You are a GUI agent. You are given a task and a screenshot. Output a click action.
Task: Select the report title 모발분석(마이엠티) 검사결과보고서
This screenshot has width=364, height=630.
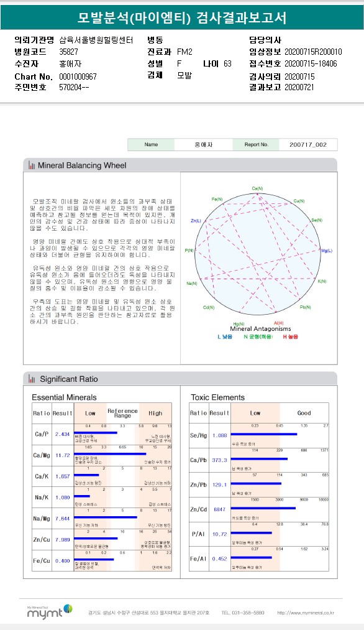click(182, 17)
